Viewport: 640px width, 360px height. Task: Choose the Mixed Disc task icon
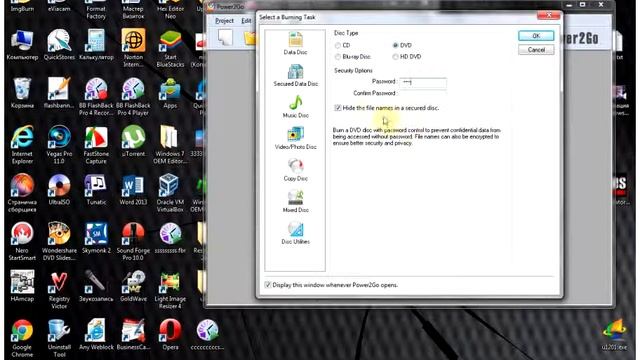tap(295, 202)
